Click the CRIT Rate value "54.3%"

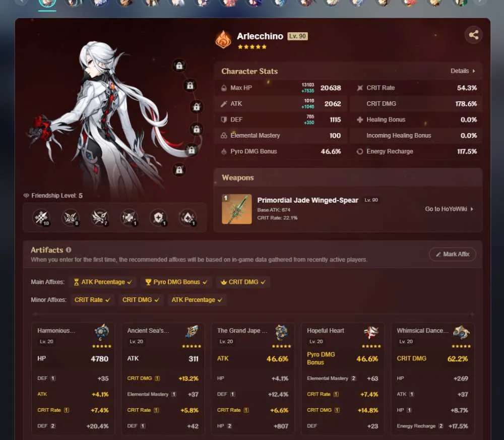(467, 88)
